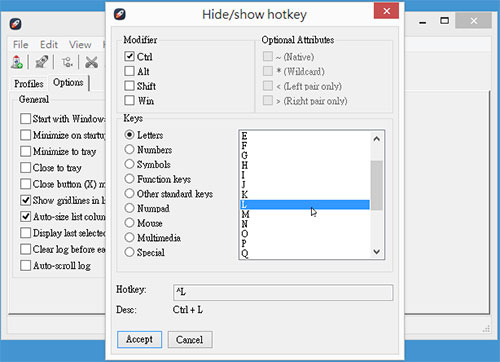Click the app icon in main window title bar
Viewport: 500px width, 362px height.
[15, 24]
